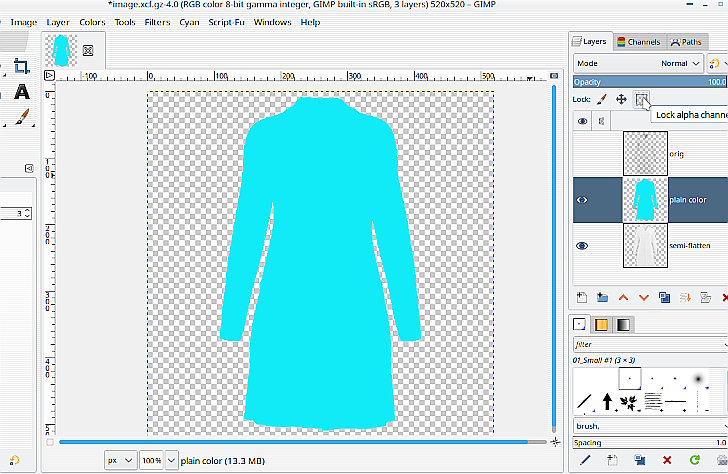Click the brush filter input field
Screen dimensions: 728x474
(x=650, y=344)
